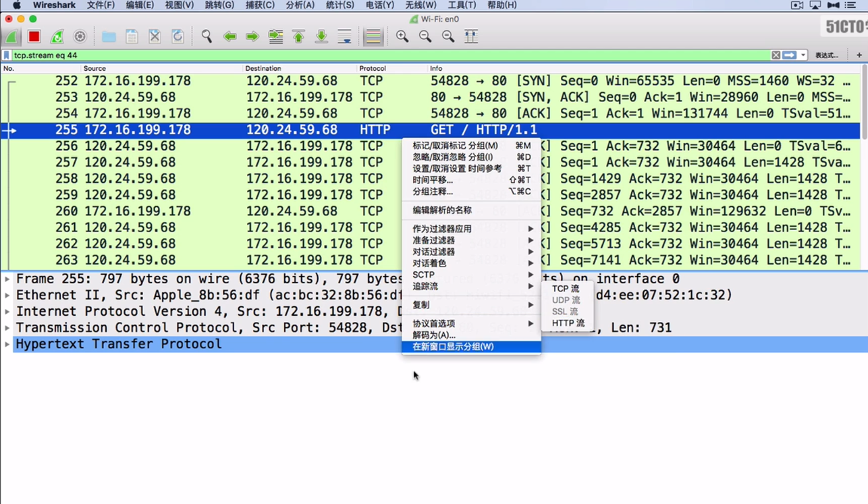Open 文件(F) menu in menu bar
This screenshot has height=504, width=868.
101,5
